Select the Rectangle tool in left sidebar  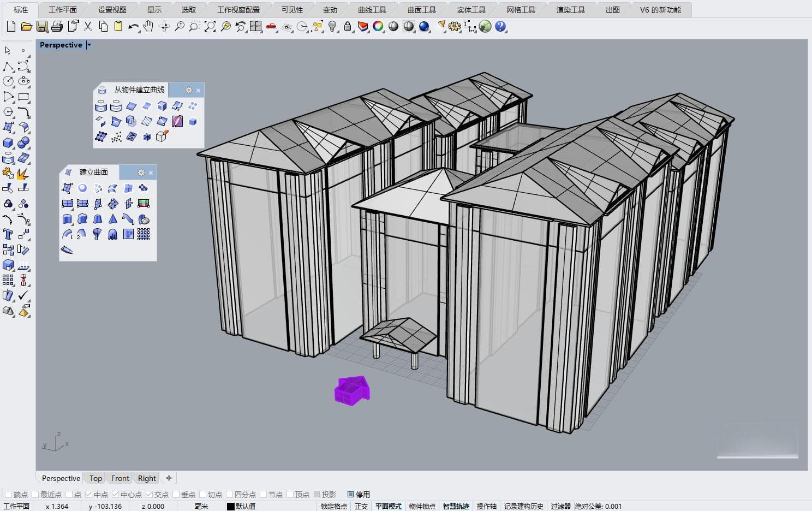click(23, 97)
